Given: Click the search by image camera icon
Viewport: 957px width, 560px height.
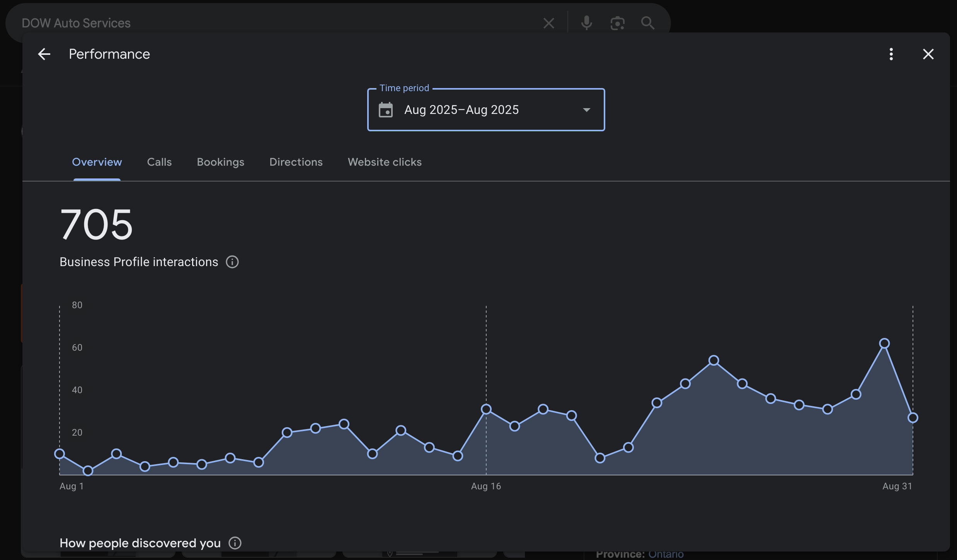Looking at the screenshot, I should [x=617, y=23].
